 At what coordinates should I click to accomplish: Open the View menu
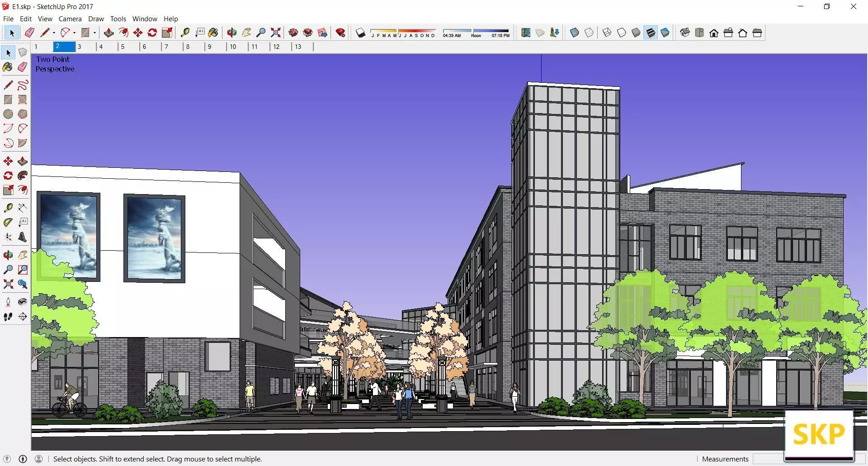click(45, 19)
